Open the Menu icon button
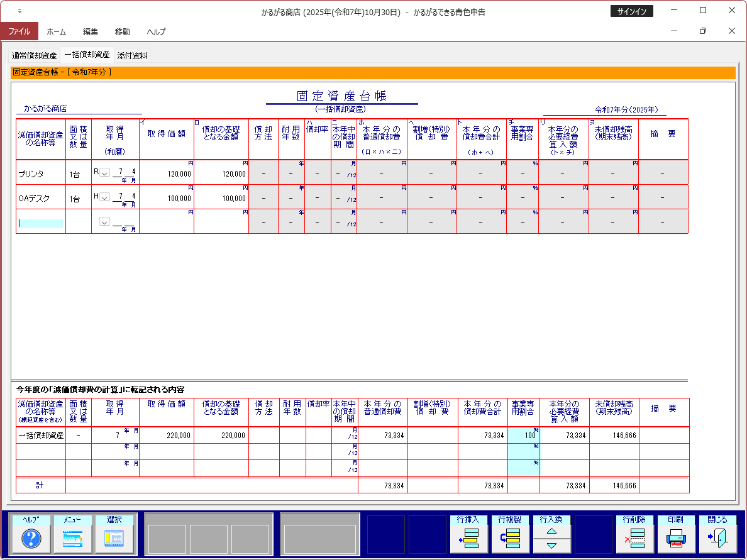 (73, 539)
